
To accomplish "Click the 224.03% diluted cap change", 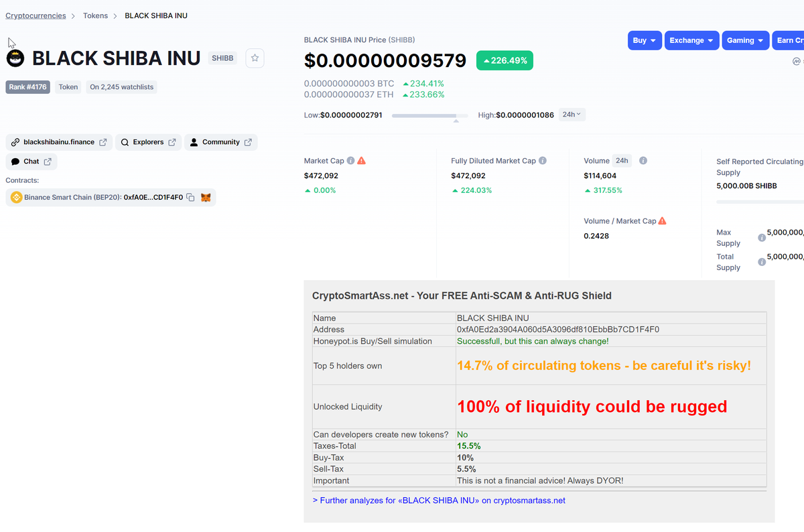I will (472, 190).
